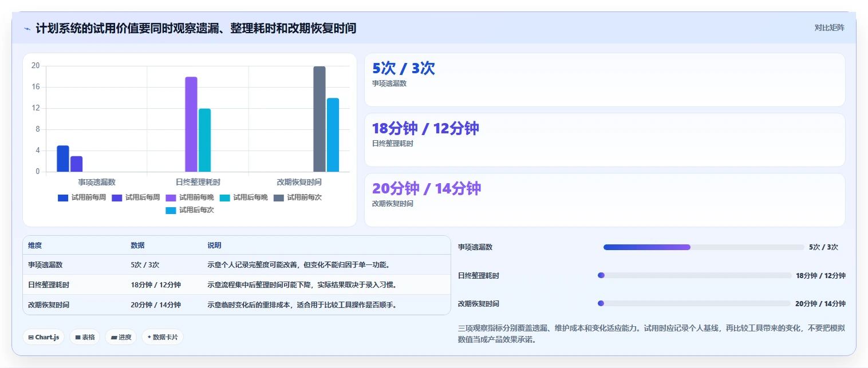Viewport: 868px width, 368px height.
Task: Click the indigo bar of height 3 in chart
Action: 76,164
